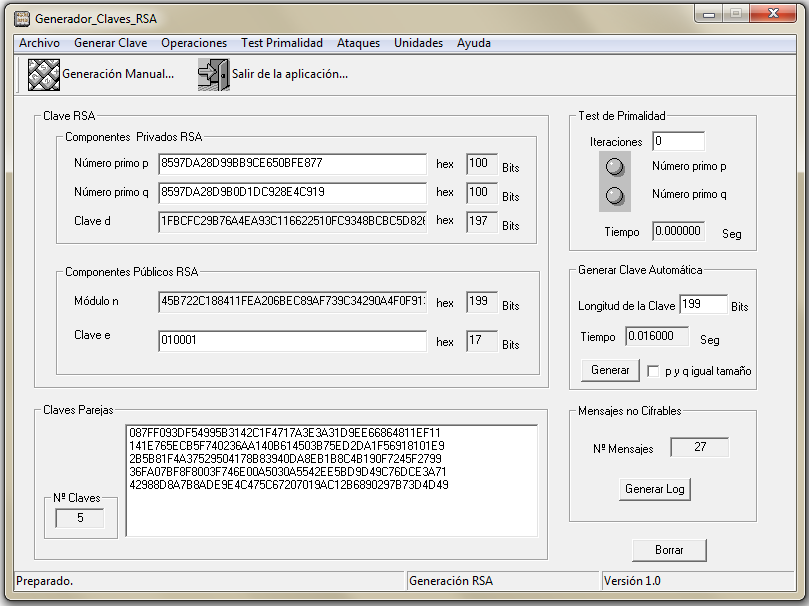Click the Número primo p indicator light
Viewport: 809px width, 606px height.
point(615,167)
